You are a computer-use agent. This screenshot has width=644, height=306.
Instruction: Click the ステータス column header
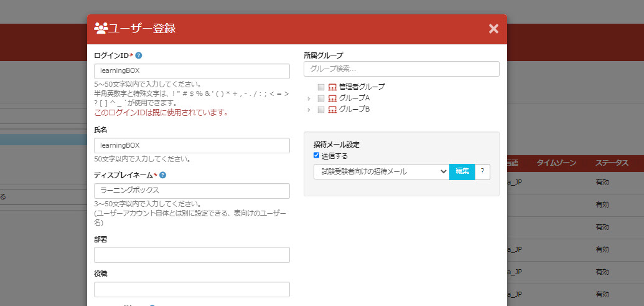(611, 163)
